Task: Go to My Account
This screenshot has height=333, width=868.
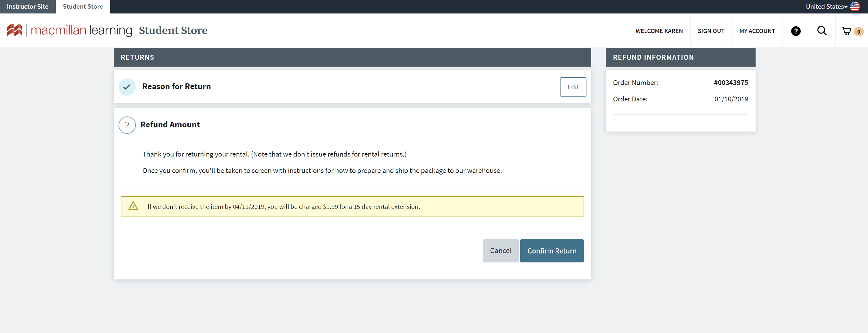Action: pos(757,31)
